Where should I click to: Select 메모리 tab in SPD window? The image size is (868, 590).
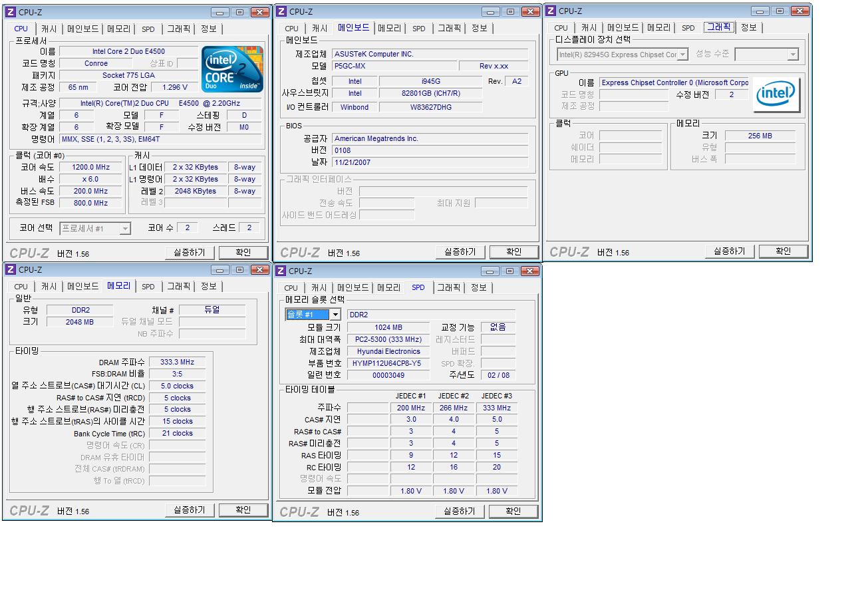[388, 287]
